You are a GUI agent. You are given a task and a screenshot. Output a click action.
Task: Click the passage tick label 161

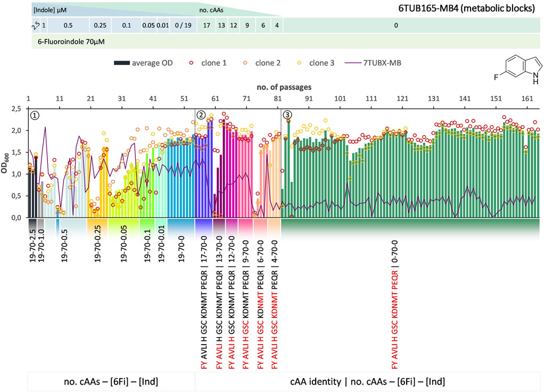coord(527,98)
